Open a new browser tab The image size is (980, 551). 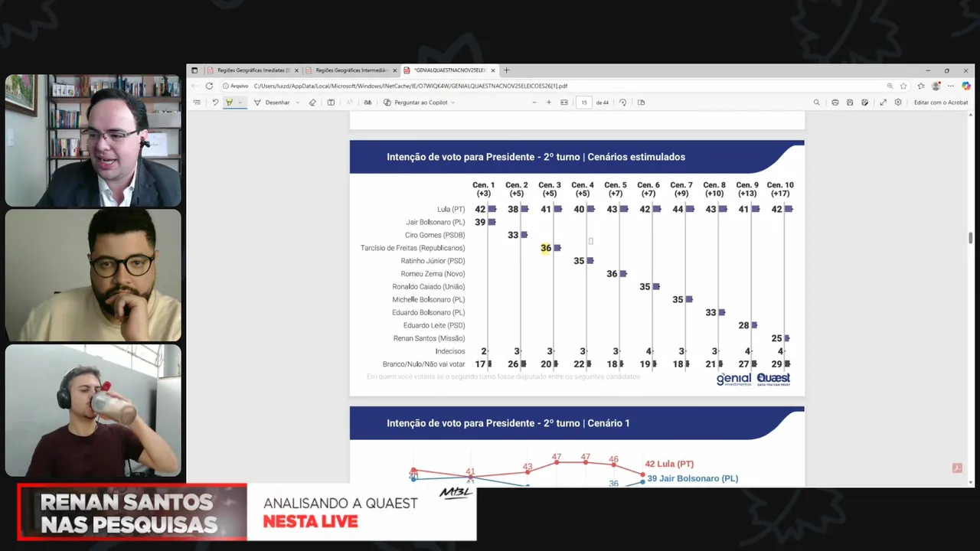(x=506, y=70)
